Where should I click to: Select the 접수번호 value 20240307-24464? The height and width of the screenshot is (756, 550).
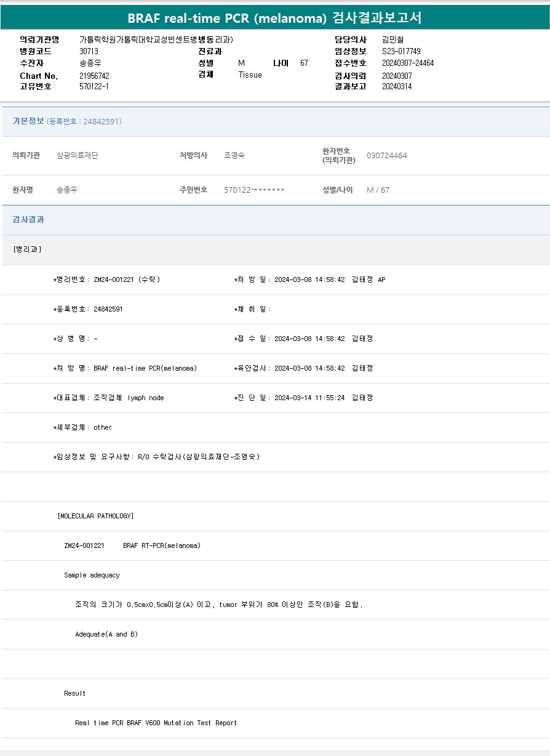coord(407,63)
